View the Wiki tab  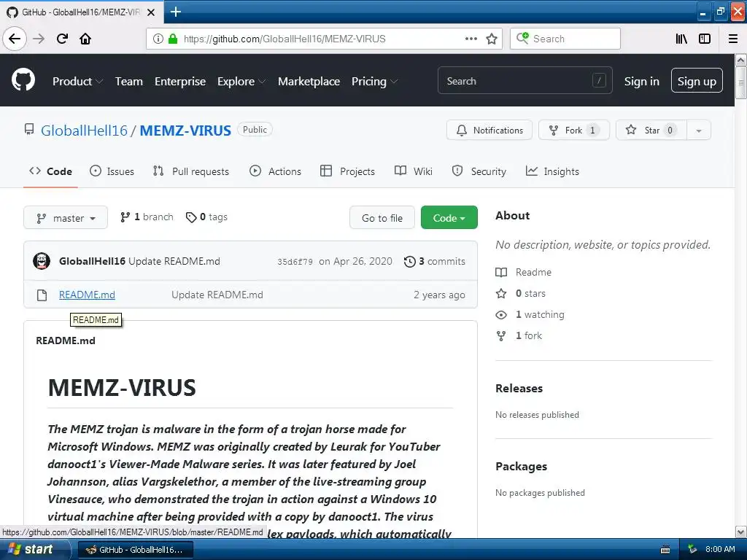(x=414, y=171)
